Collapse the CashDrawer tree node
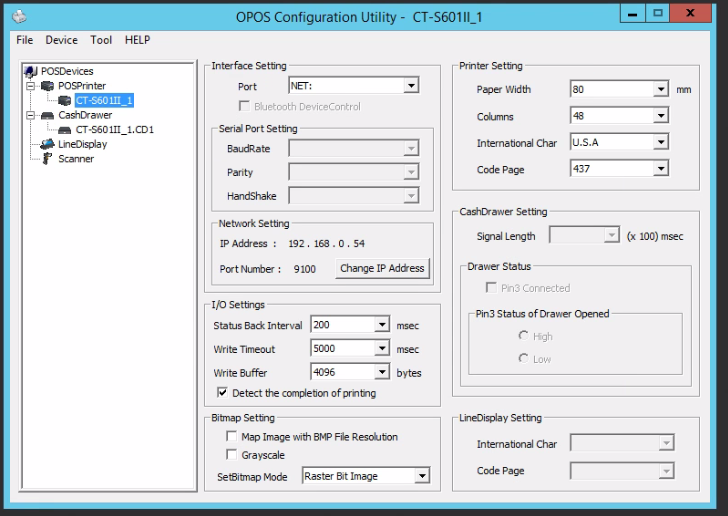This screenshot has width=728, height=516. 31,115
